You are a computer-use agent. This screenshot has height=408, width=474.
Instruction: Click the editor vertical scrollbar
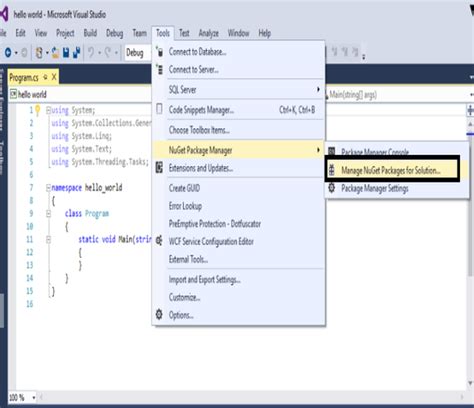coord(470,253)
